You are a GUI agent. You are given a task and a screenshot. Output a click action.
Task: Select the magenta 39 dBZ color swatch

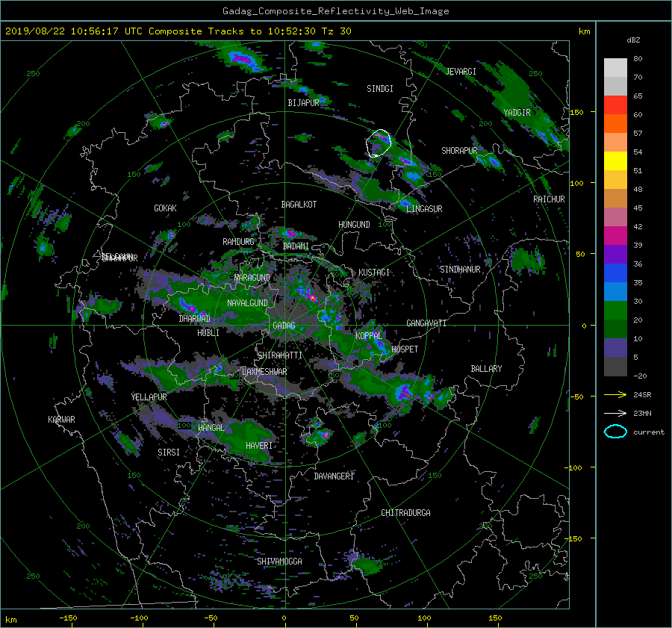pos(615,235)
